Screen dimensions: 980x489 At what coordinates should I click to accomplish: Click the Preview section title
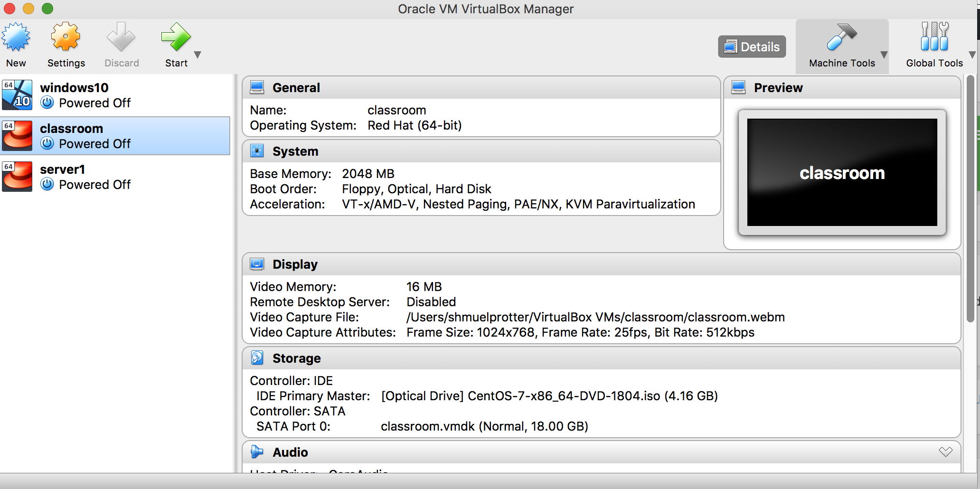778,88
